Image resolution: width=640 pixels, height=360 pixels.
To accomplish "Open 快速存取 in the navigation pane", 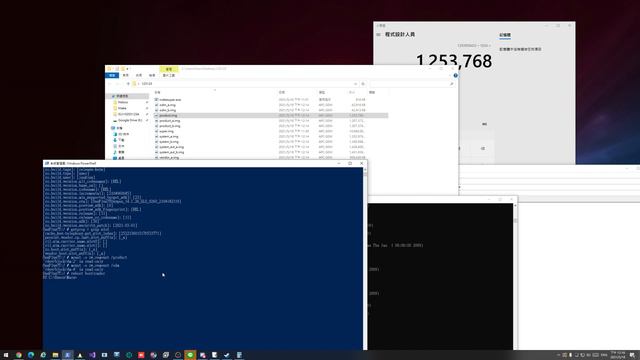I will [122, 96].
